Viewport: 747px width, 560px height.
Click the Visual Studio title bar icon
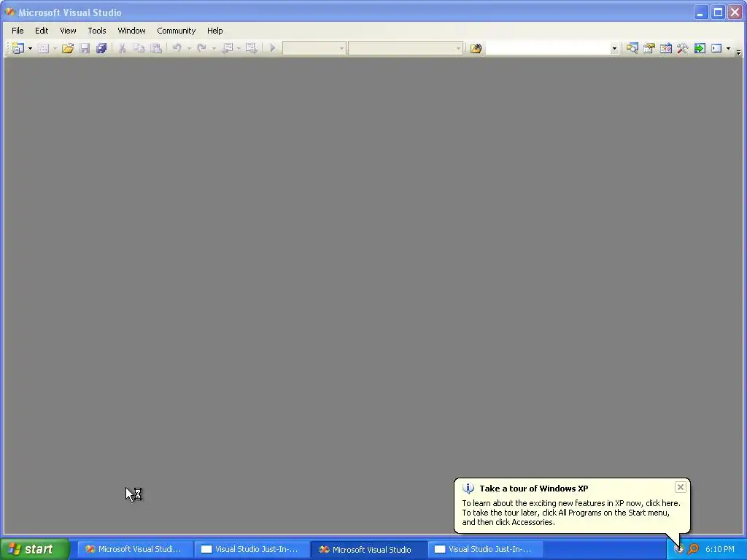(x=9, y=12)
